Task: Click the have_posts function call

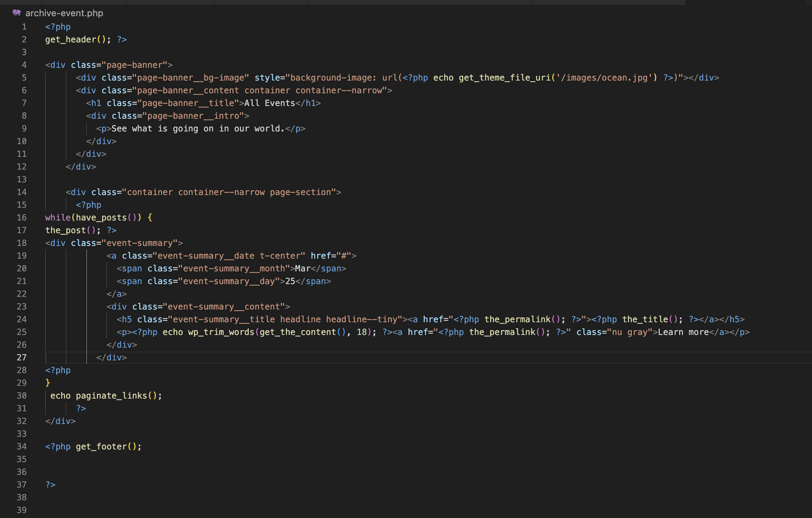Action: coord(101,217)
